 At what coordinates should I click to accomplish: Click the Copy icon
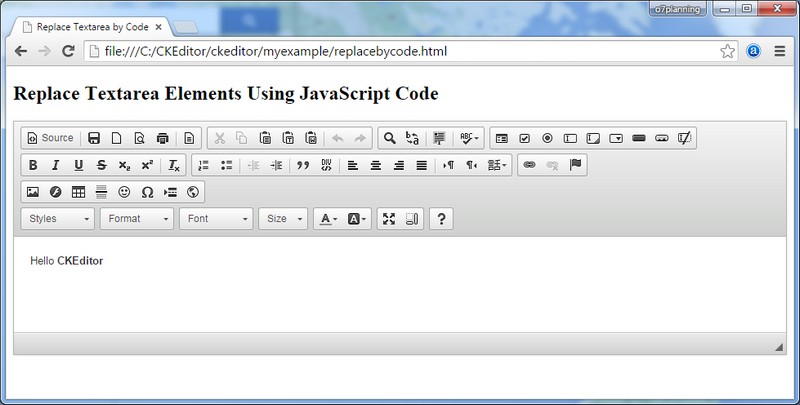tap(242, 138)
